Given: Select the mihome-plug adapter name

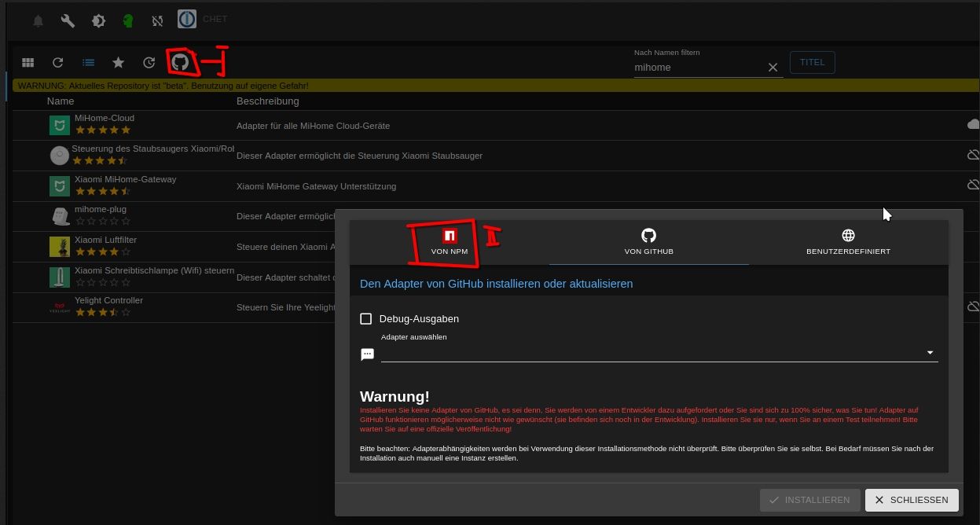Looking at the screenshot, I should (x=101, y=209).
